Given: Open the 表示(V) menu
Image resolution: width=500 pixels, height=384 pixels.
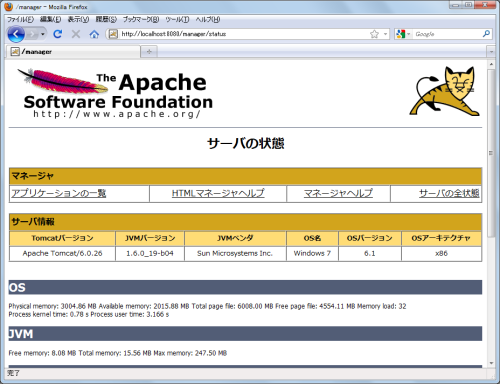Looking at the screenshot, I should coord(78,19).
